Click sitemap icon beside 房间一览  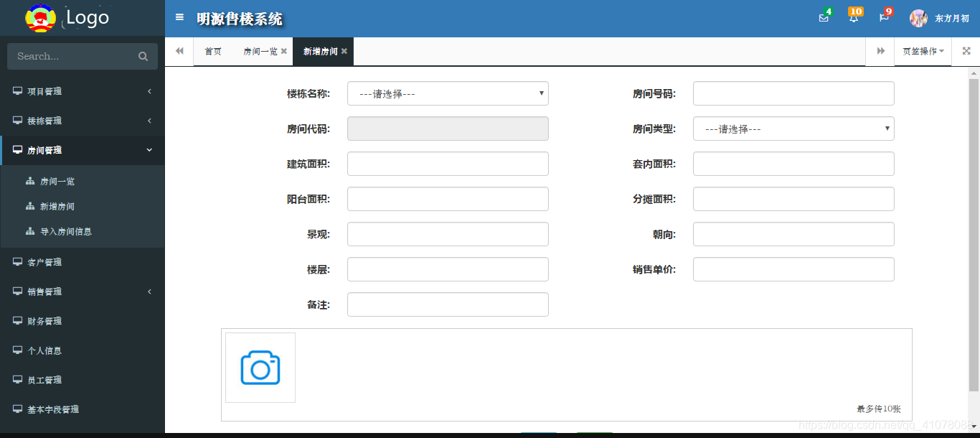(x=30, y=181)
